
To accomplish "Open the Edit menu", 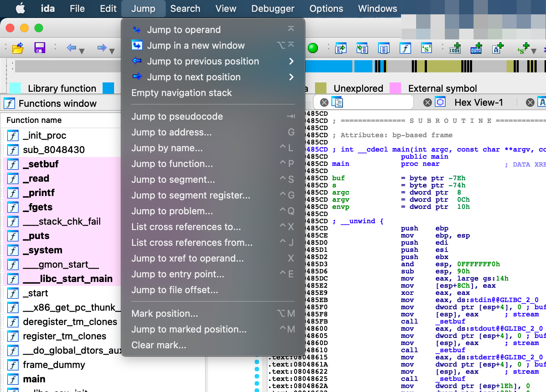I will click(x=108, y=9).
